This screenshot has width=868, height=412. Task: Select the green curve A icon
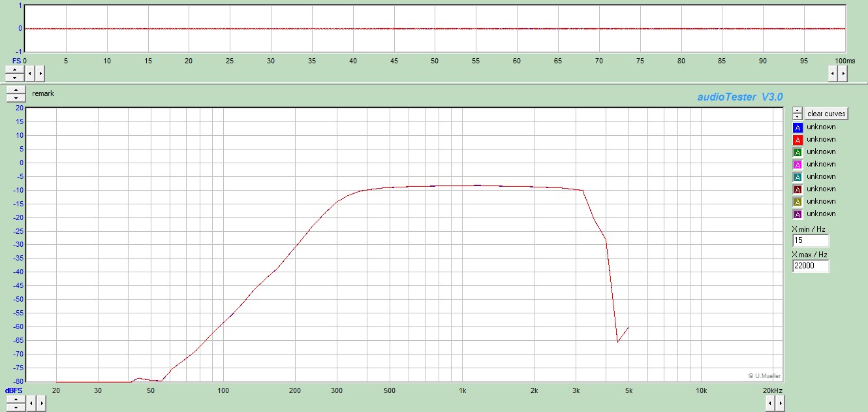click(x=798, y=152)
